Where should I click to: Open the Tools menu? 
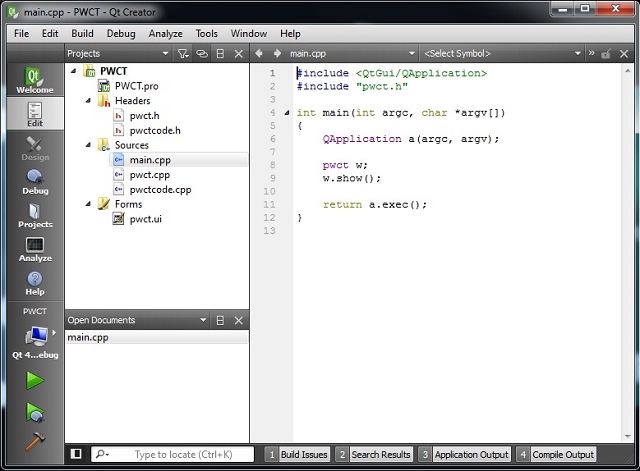click(207, 33)
